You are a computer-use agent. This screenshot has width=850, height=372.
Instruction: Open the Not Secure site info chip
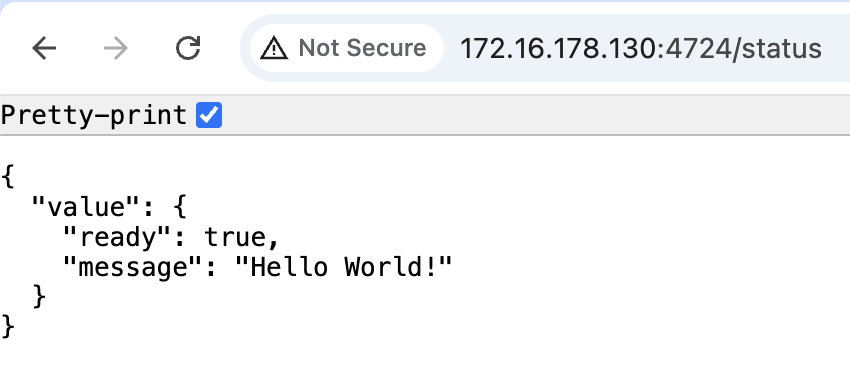coord(346,48)
